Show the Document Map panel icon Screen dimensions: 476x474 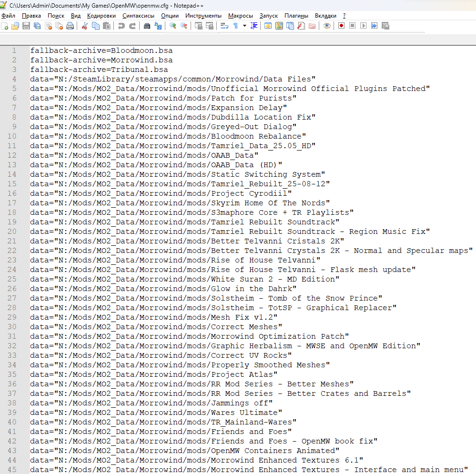point(279,26)
